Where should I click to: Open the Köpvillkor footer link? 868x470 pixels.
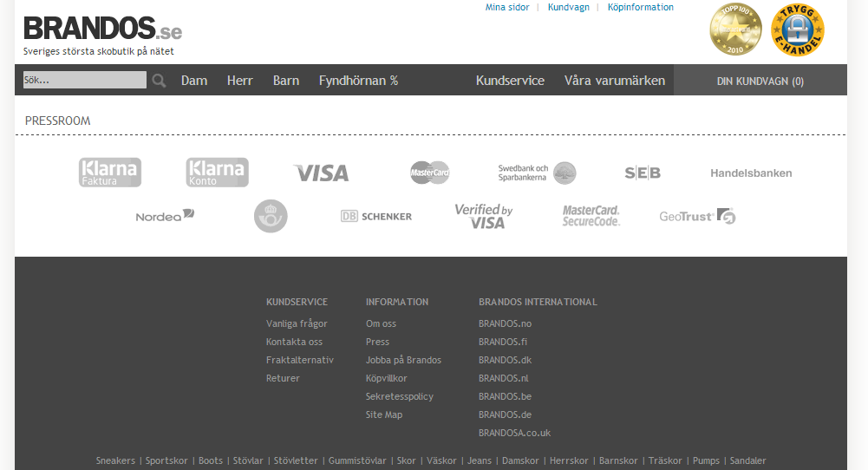point(387,379)
